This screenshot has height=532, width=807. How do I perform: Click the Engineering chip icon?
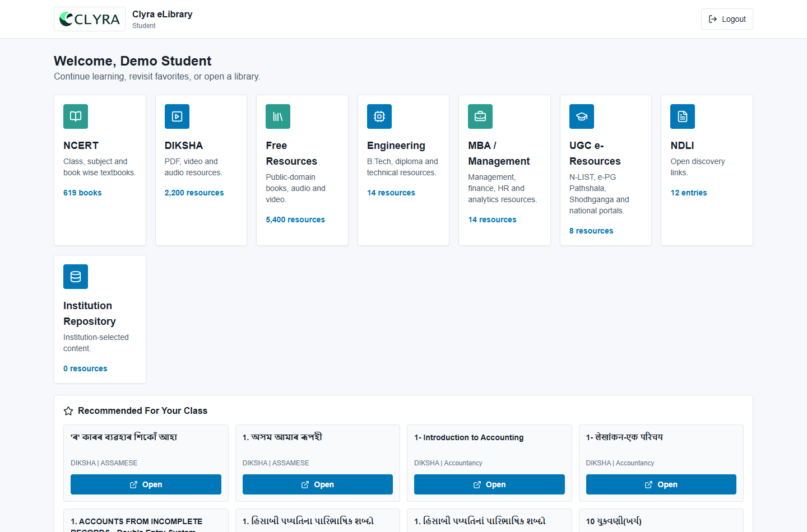[379, 116]
